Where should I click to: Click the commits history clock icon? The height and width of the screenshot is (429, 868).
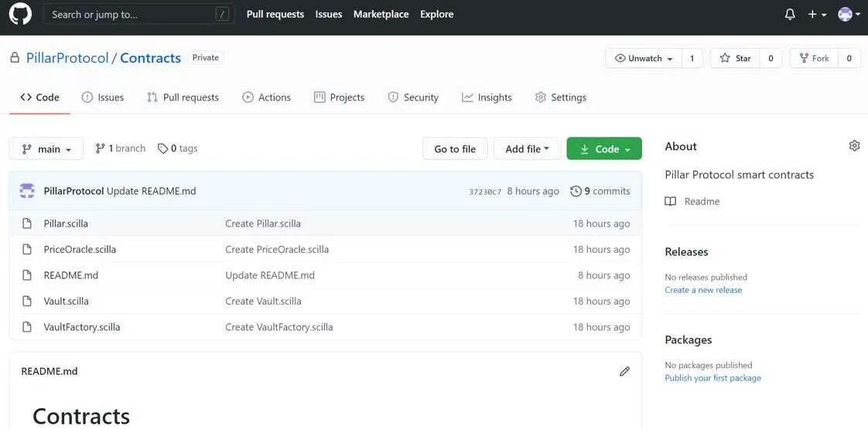coord(576,191)
